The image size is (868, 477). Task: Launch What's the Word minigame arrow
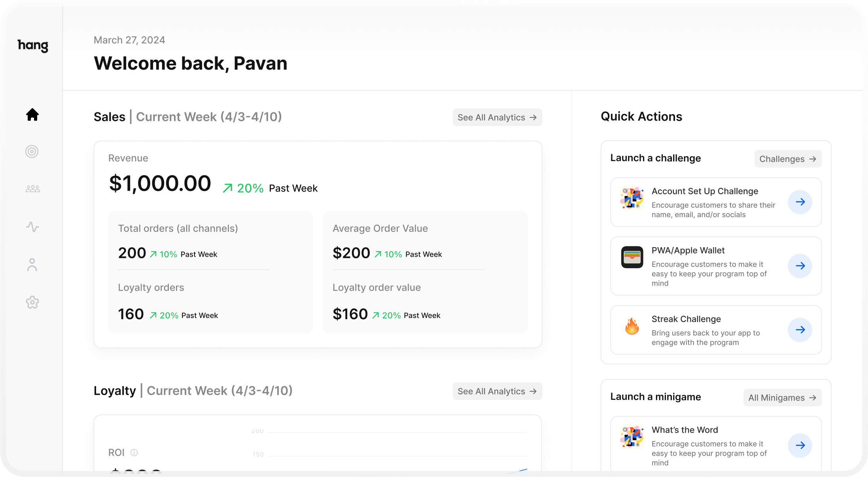point(800,445)
